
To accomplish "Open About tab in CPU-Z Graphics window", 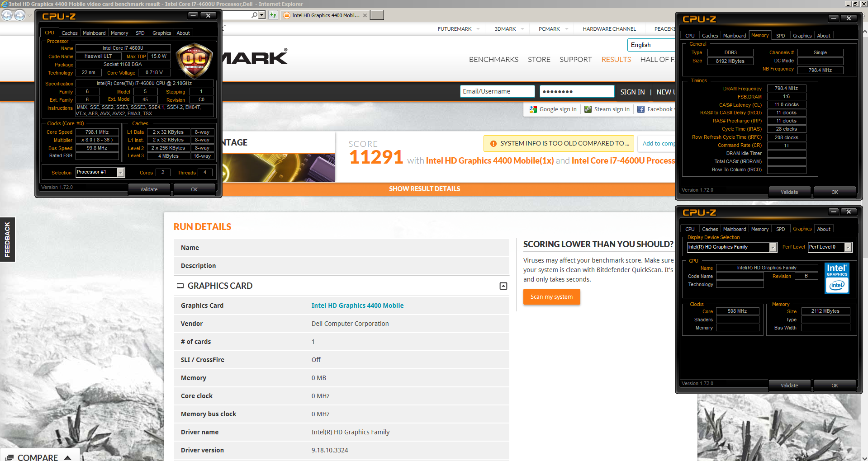I will tap(824, 229).
